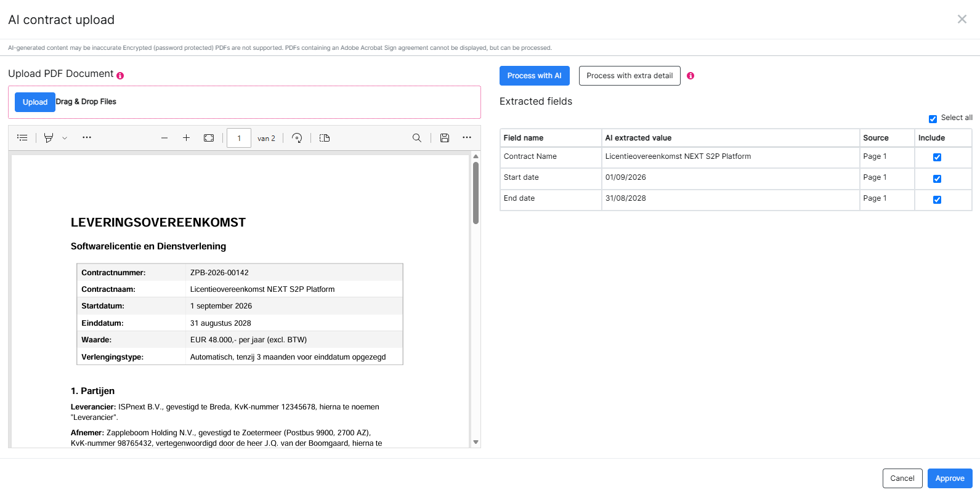Uncheck Include for Contract Name row
The height and width of the screenshot is (495, 980).
[937, 157]
